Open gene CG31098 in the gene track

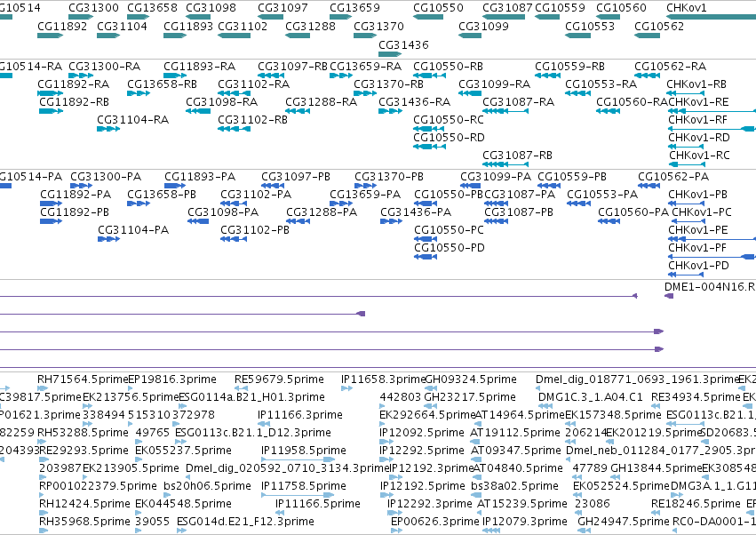(211, 8)
